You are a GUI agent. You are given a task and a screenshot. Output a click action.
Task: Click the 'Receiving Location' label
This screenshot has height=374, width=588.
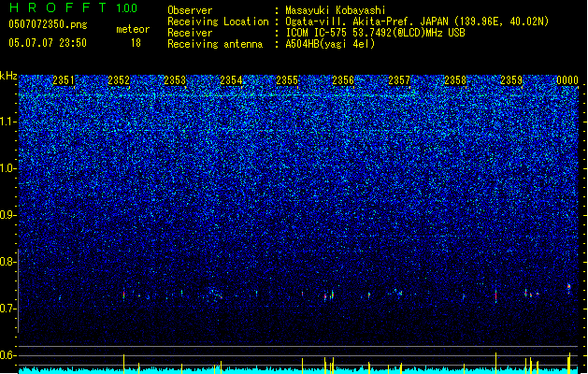click(x=218, y=22)
